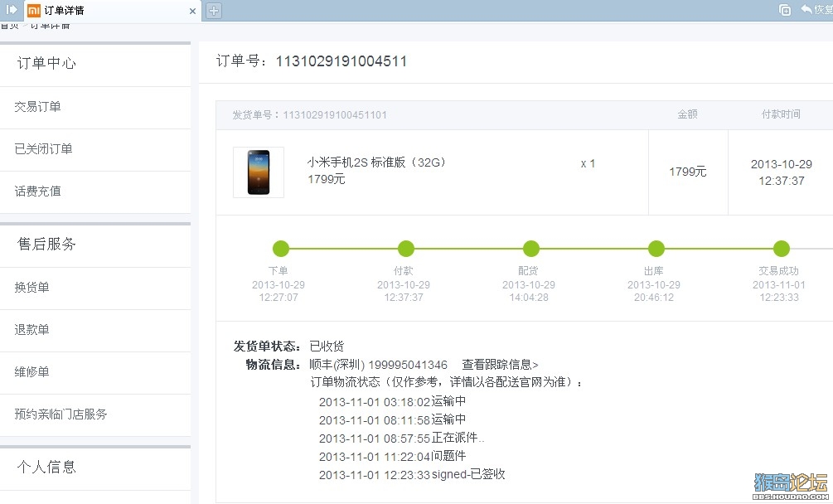
Task: Open 维修单 in the sidebar
Action: point(31,371)
